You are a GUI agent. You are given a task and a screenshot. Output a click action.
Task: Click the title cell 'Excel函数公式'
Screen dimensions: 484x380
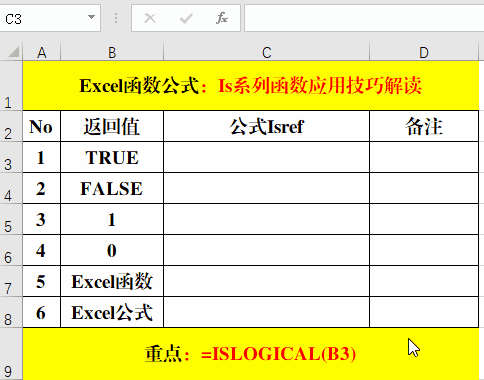point(251,86)
